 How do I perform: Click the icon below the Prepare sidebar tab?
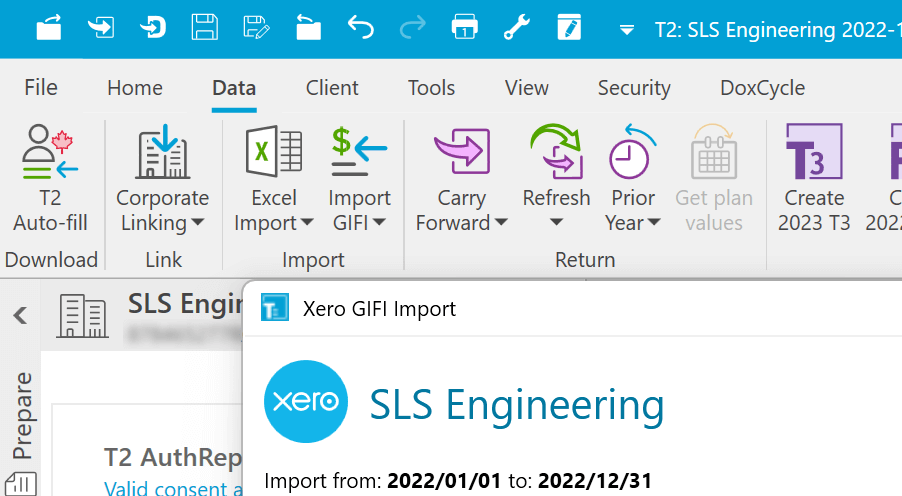coord(21,484)
